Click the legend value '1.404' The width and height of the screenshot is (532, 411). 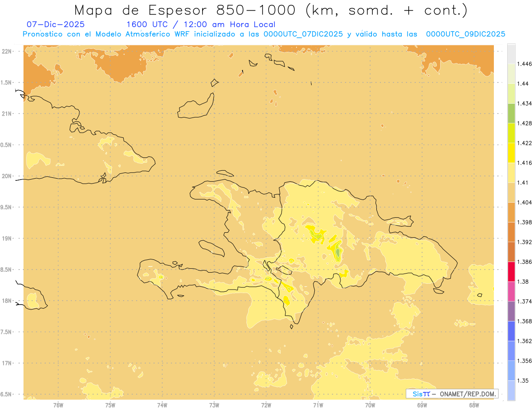click(525, 202)
